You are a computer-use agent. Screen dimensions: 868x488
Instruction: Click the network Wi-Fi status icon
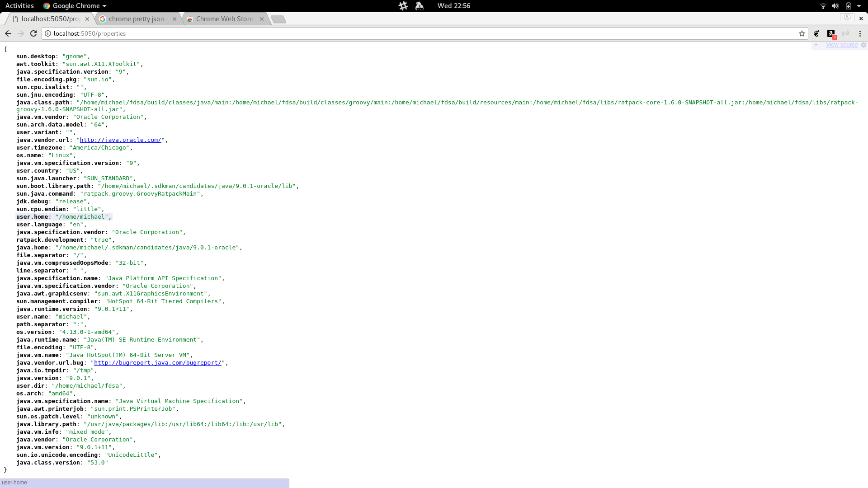[x=823, y=6]
